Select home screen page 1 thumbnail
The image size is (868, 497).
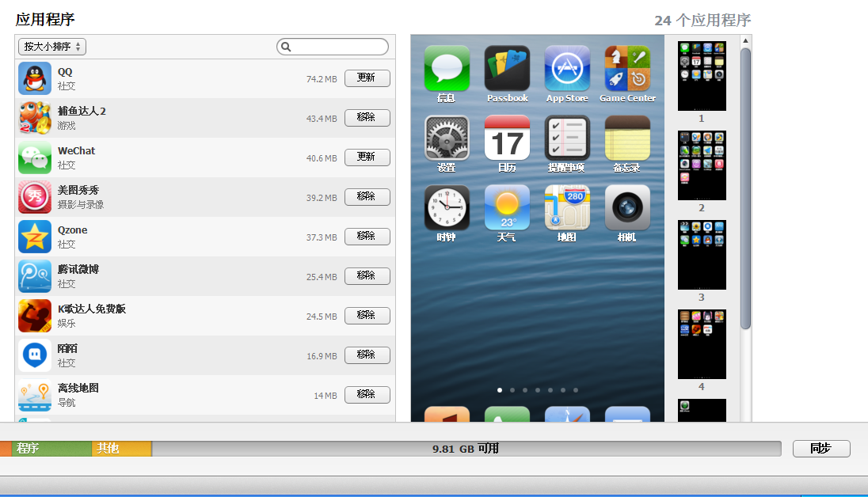pos(702,76)
